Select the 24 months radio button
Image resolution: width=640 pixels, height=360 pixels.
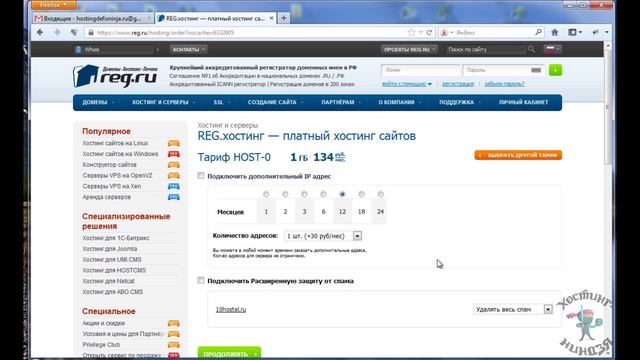(x=380, y=194)
